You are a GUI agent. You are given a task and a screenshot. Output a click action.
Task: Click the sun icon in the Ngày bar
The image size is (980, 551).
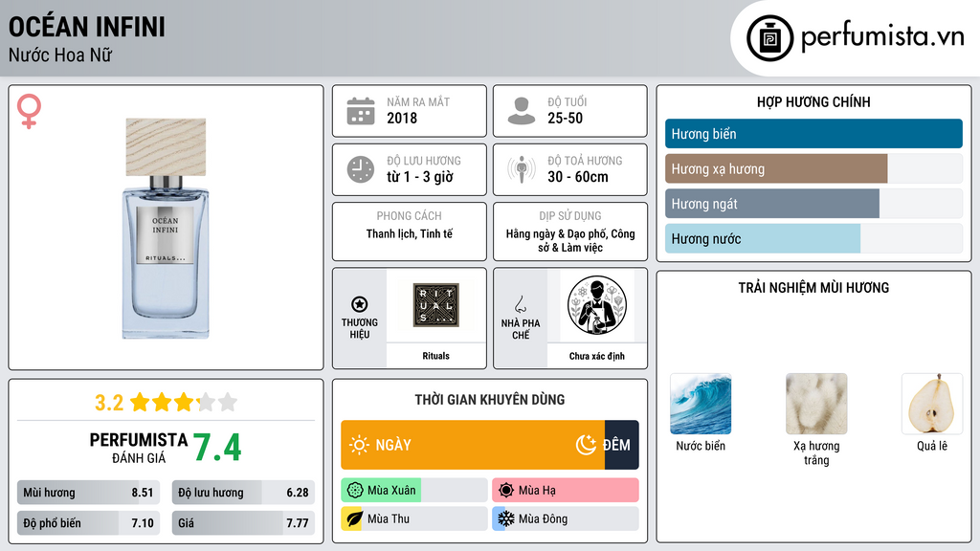click(x=360, y=445)
